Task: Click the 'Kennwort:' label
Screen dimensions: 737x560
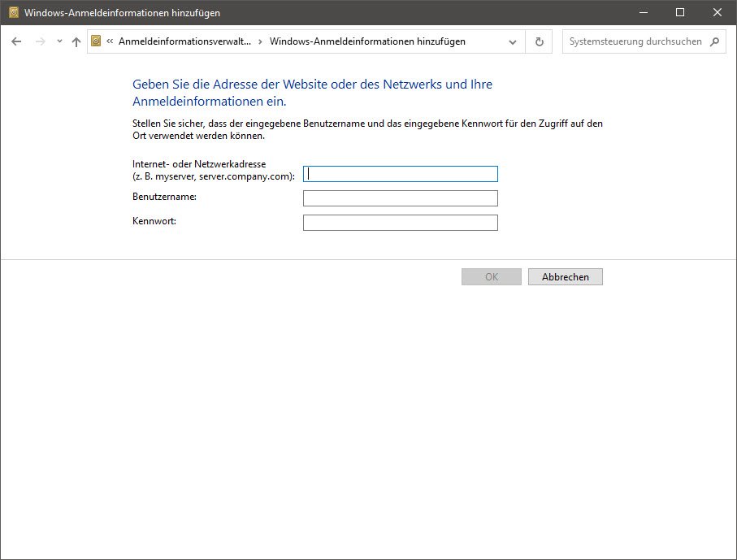Action: point(154,221)
